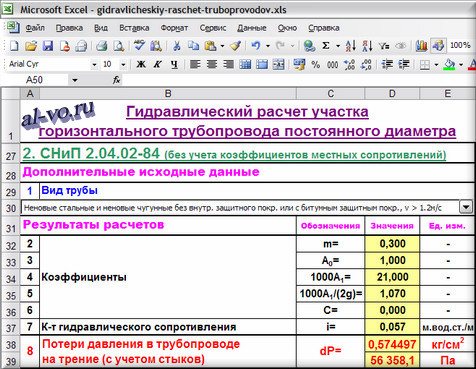Open the Файл menu

(35, 28)
